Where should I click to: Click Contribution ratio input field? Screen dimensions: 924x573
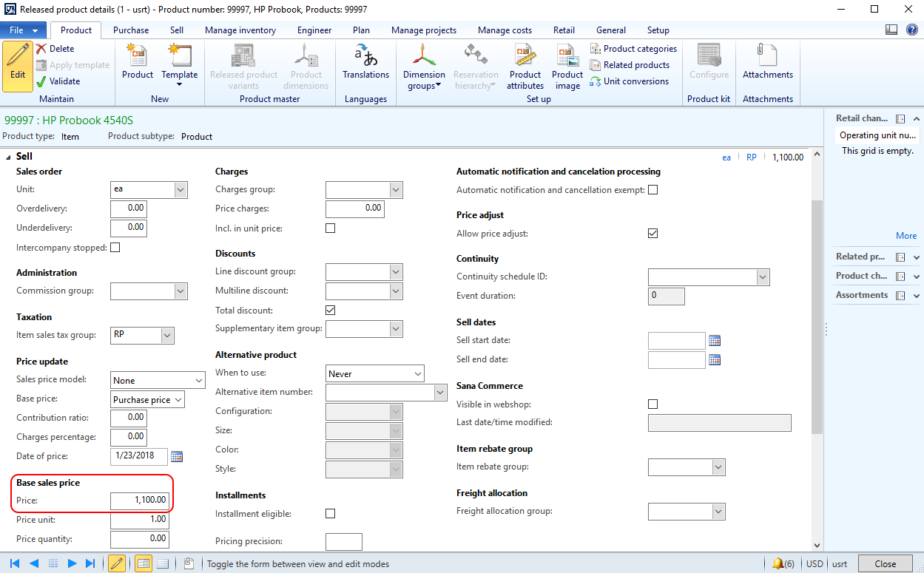coord(128,418)
